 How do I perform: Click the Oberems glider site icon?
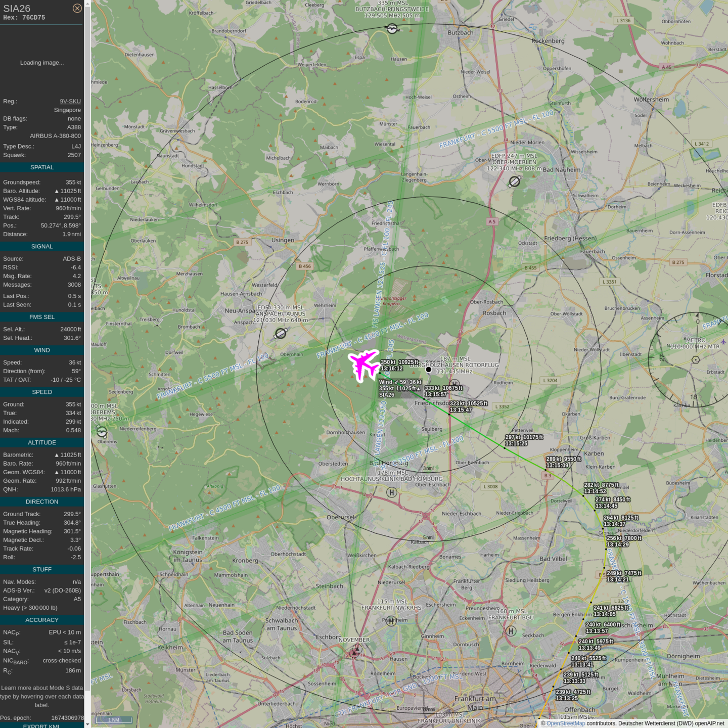click(102, 432)
